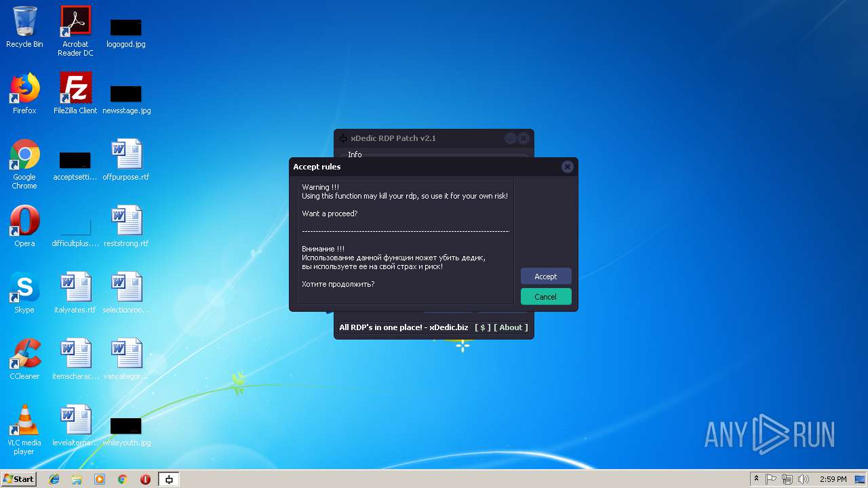This screenshot has width=868, height=488.
Task: Open Chrome from the taskbar
Action: 123,479
